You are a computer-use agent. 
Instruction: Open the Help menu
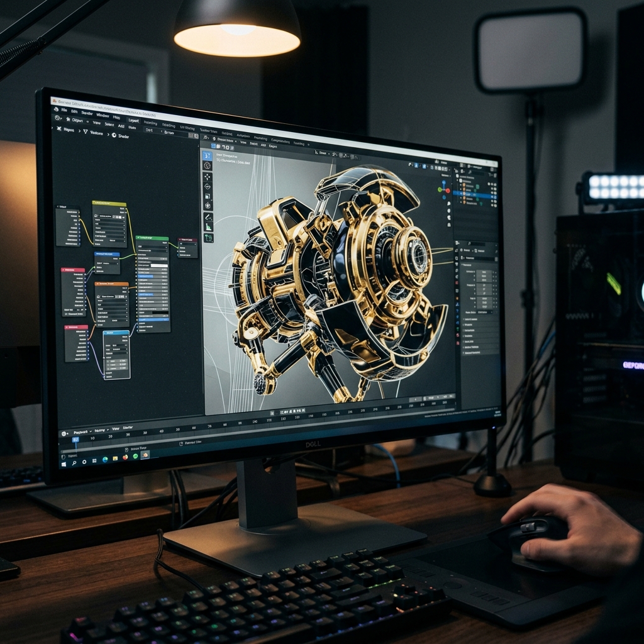116,118
